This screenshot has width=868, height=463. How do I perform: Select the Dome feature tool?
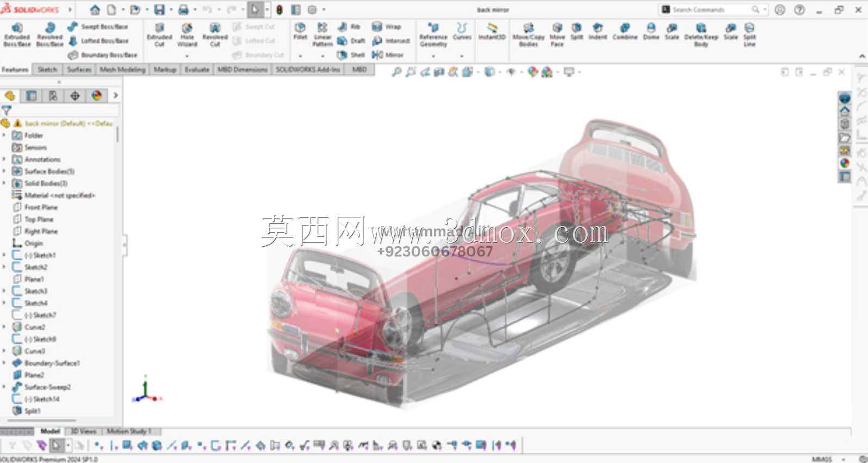[x=651, y=32]
